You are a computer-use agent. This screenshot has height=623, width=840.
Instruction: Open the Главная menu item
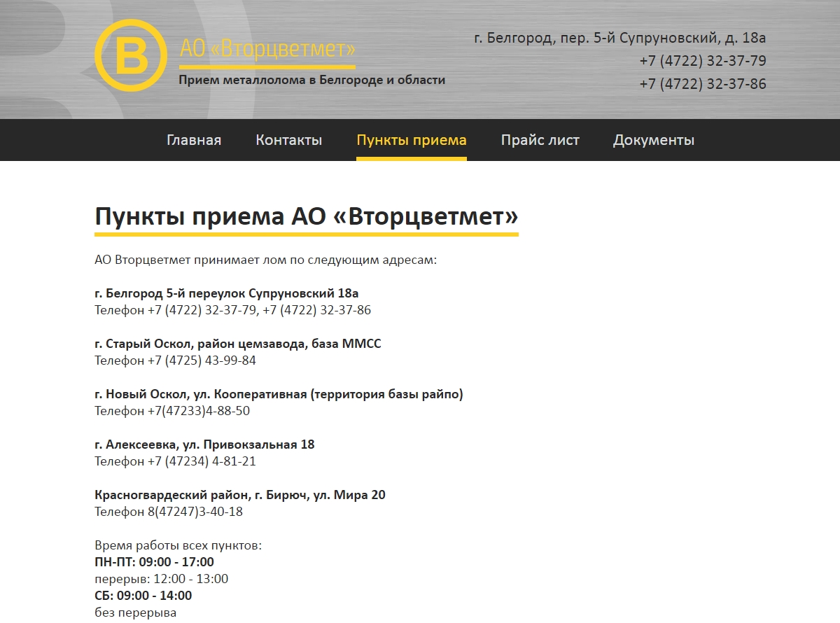tap(194, 140)
